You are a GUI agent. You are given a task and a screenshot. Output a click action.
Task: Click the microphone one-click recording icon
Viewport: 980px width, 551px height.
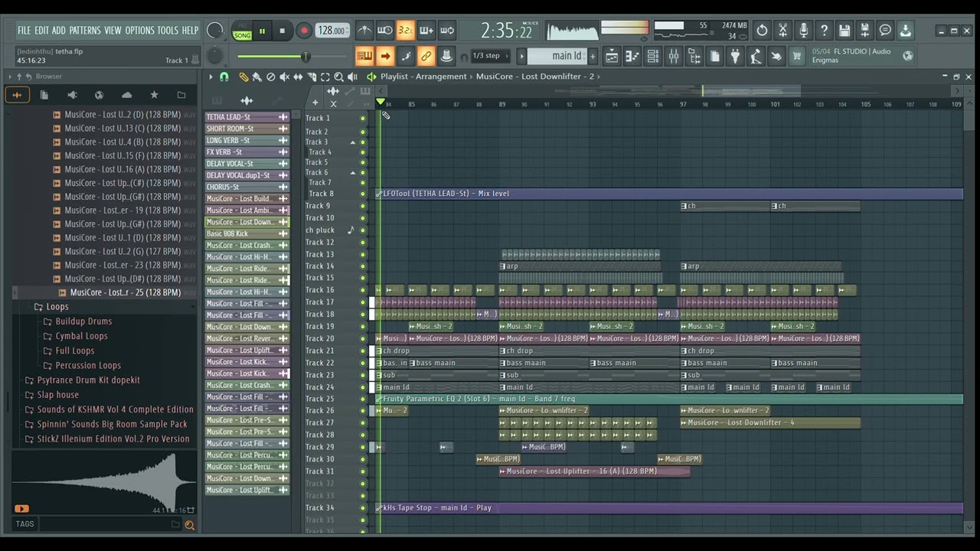pyautogui.click(x=803, y=31)
